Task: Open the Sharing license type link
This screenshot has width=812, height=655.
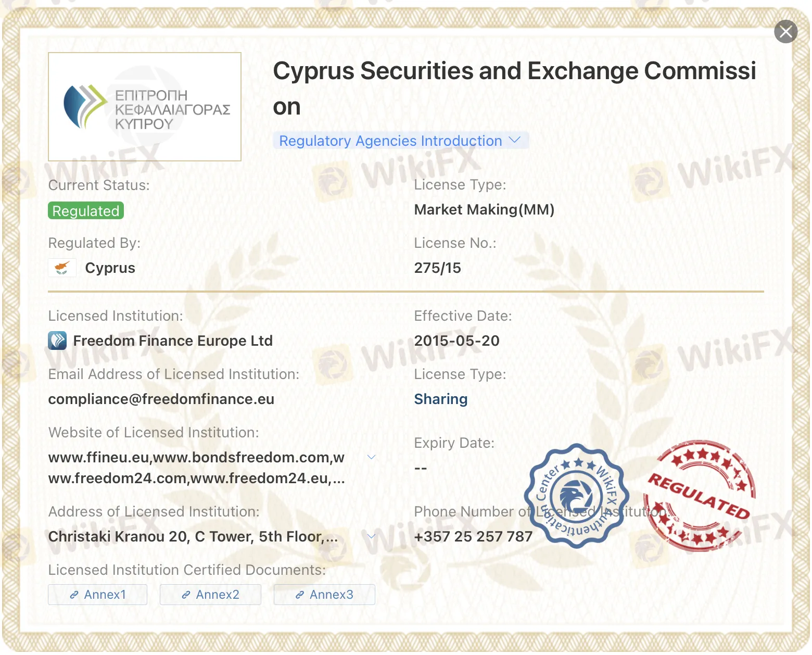Action: tap(441, 399)
